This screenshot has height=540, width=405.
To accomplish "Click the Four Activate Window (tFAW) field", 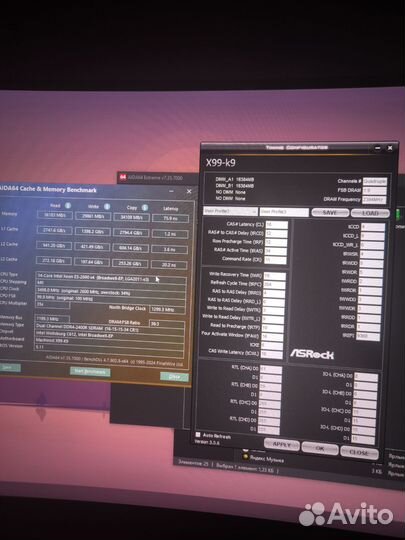I will pyautogui.click(x=272, y=336).
